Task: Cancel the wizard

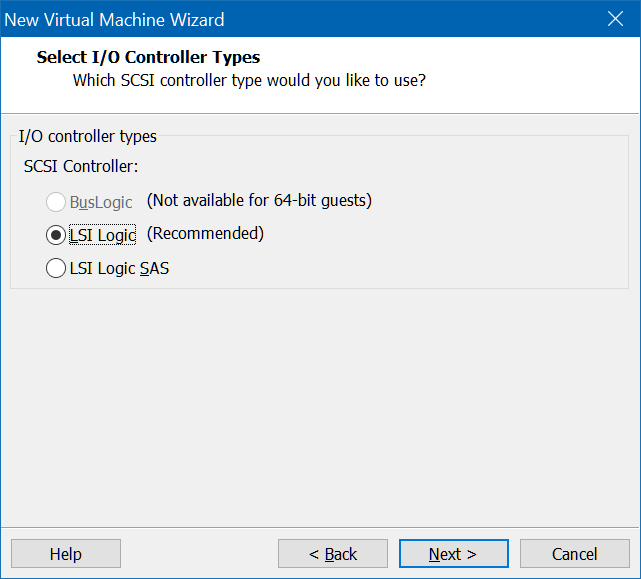Action: point(575,554)
